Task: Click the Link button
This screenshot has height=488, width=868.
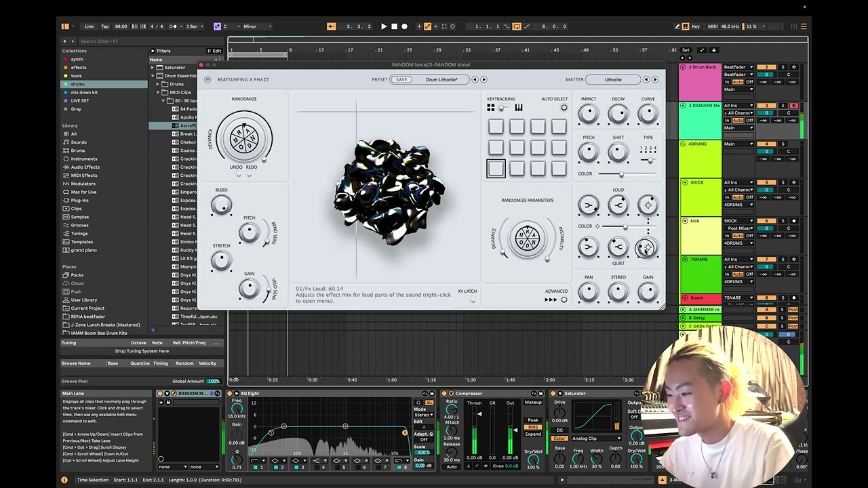Action: (90, 26)
